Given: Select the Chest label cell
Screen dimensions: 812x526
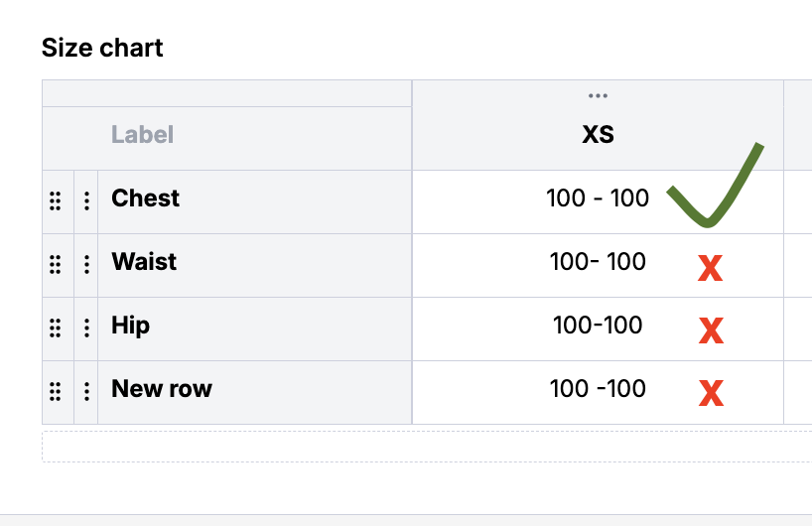Looking at the screenshot, I should click(x=146, y=198).
